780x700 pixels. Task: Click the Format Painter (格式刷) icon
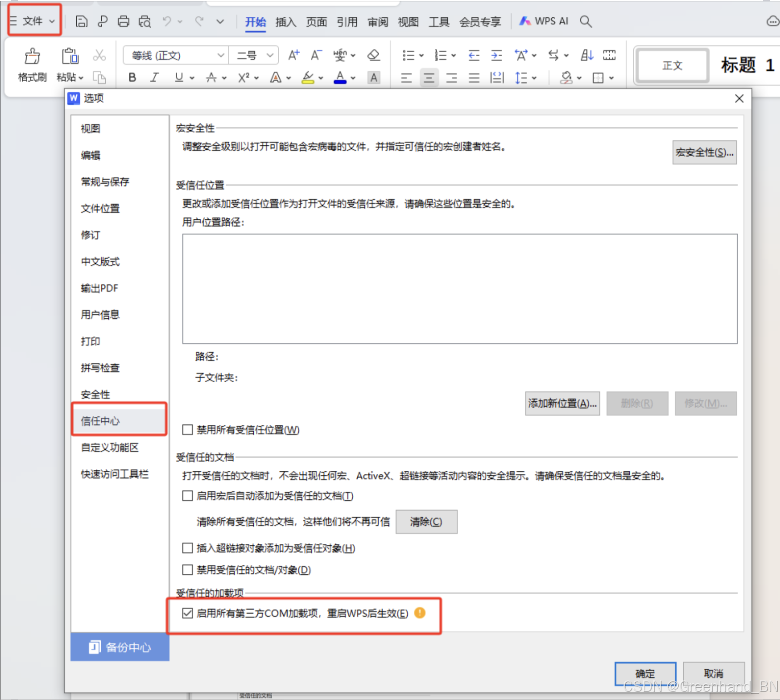coord(32,57)
